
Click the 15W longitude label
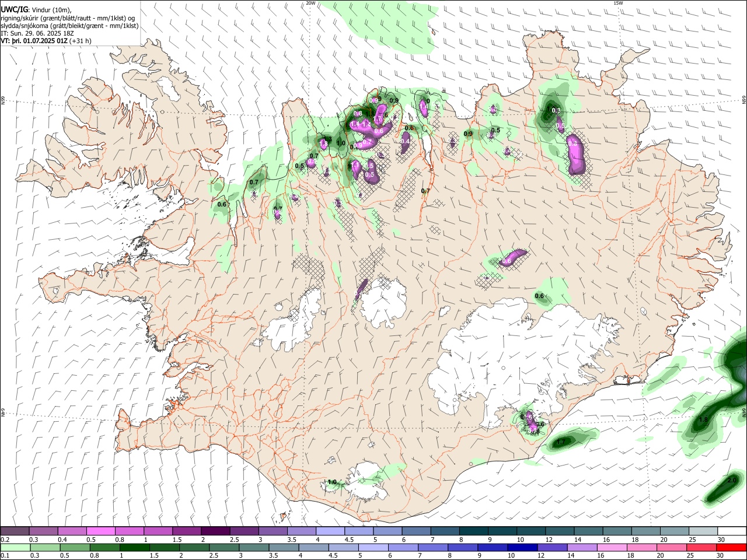(617, 3)
